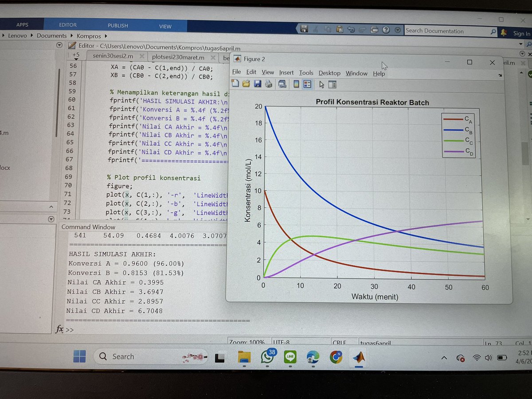Open the +5 hidden editor tabs list
The image size is (532, 399).
point(76,55)
